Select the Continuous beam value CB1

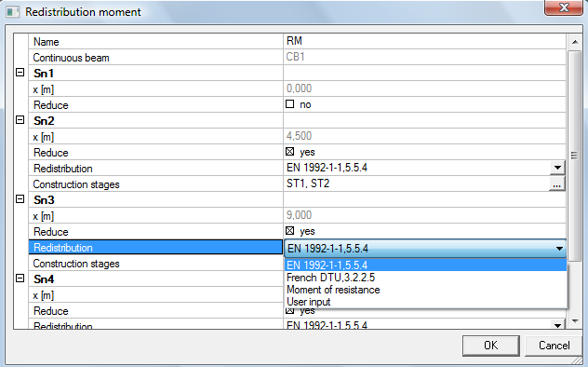pyautogui.click(x=424, y=57)
